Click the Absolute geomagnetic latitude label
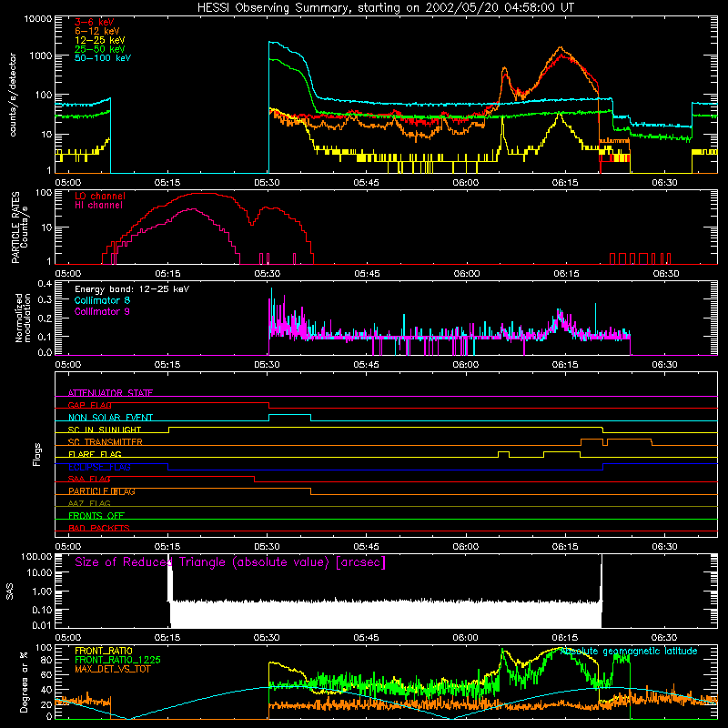 (x=629, y=652)
